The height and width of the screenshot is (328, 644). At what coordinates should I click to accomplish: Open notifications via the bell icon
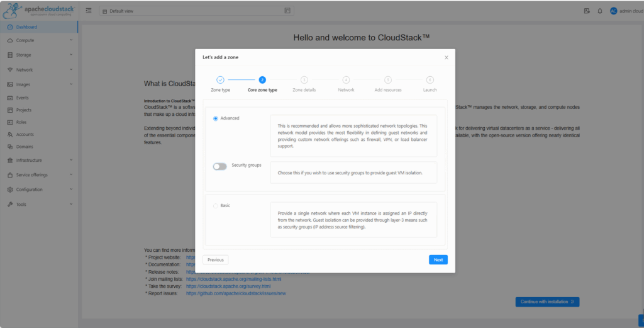pos(599,11)
